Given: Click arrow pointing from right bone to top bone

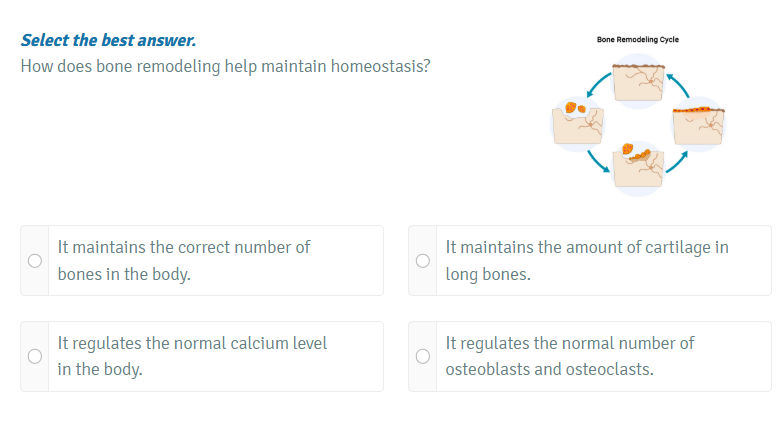Looking at the screenshot, I should tap(677, 85).
